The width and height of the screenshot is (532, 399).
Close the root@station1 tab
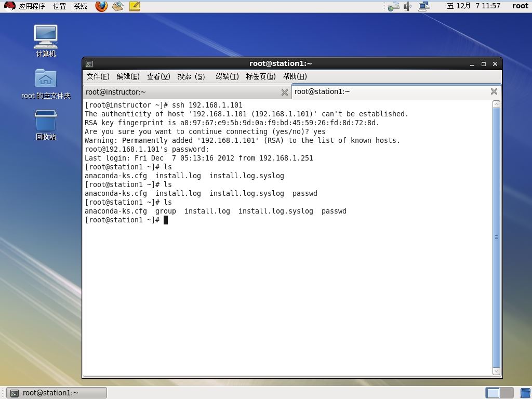pos(494,91)
